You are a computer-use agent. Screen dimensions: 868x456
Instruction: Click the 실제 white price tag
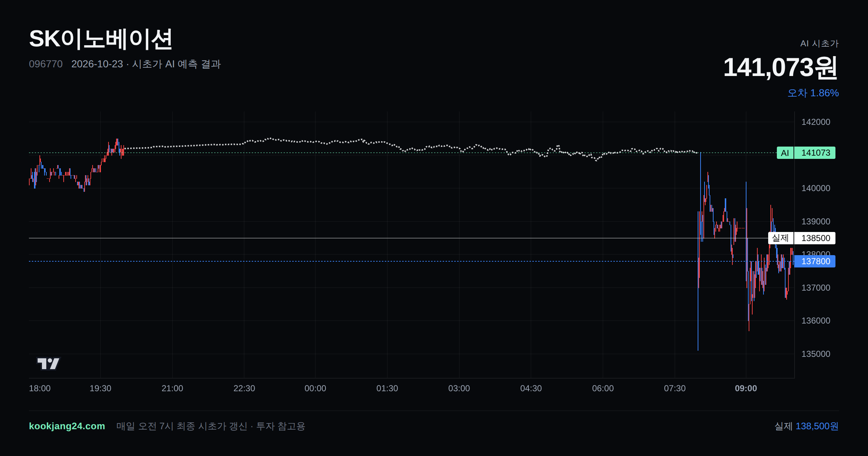780,238
